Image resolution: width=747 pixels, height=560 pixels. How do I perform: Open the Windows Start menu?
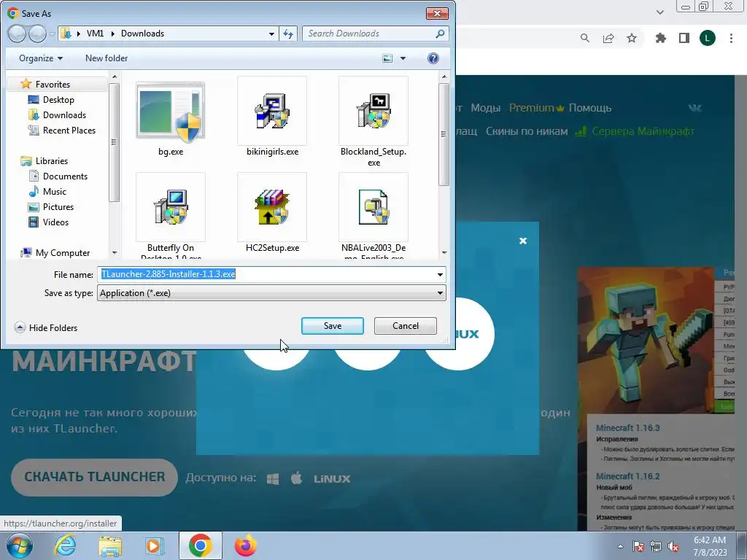(x=20, y=545)
